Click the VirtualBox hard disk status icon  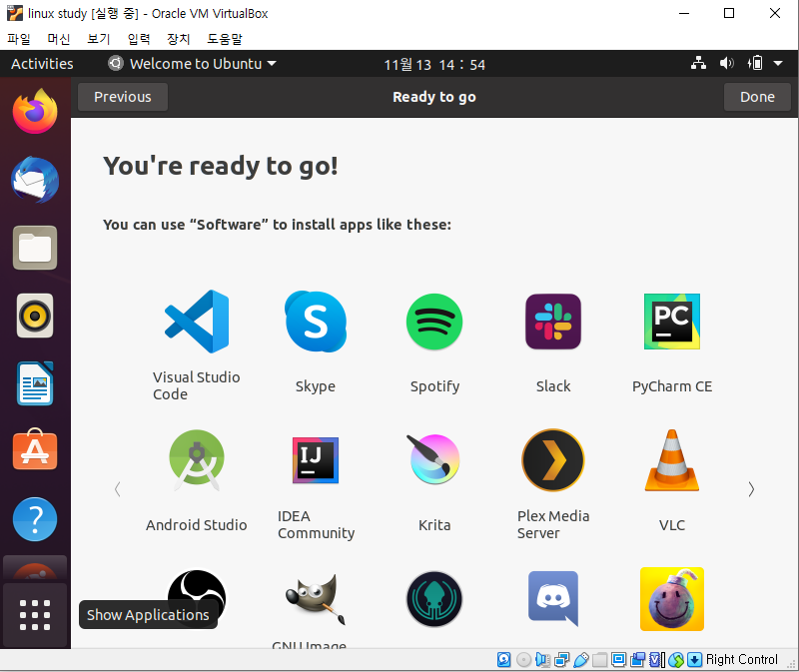coord(504,660)
